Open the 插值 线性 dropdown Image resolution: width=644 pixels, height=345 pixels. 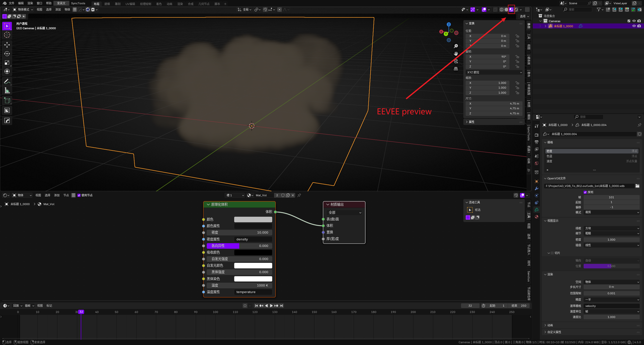pyautogui.click(x=611, y=245)
